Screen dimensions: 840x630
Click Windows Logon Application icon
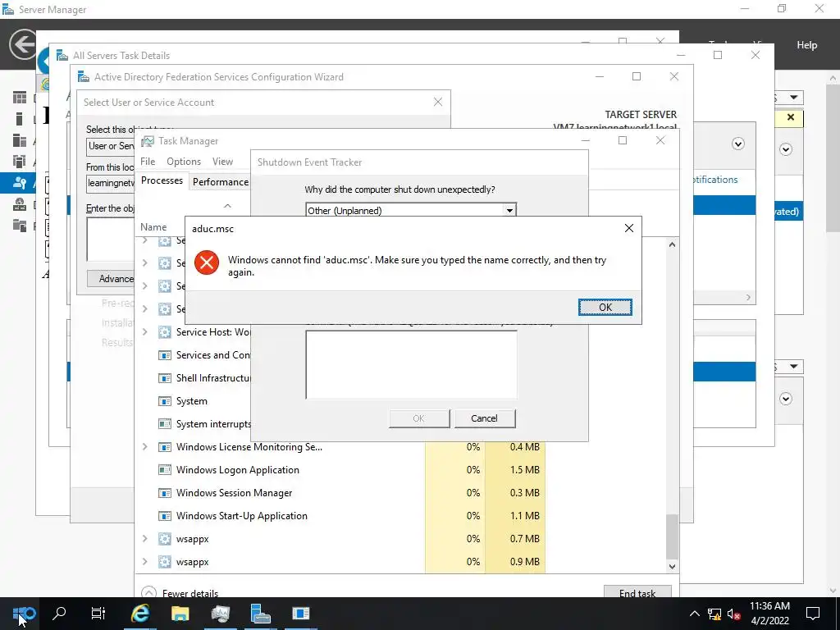coord(165,470)
